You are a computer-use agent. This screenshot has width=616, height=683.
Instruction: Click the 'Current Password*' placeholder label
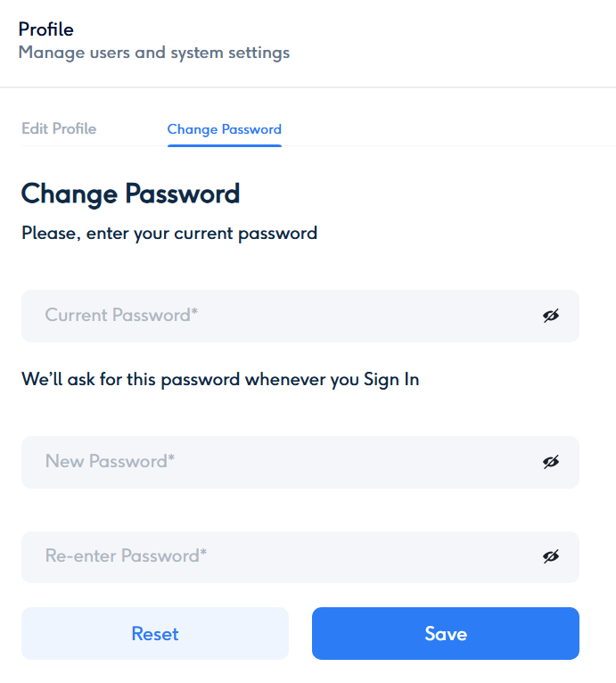click(121, 316)
